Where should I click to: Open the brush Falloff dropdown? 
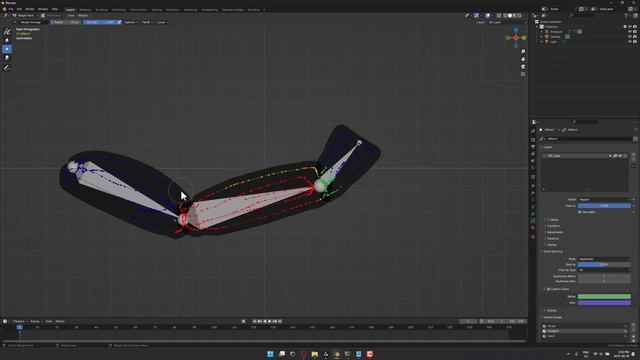point(147,22)
